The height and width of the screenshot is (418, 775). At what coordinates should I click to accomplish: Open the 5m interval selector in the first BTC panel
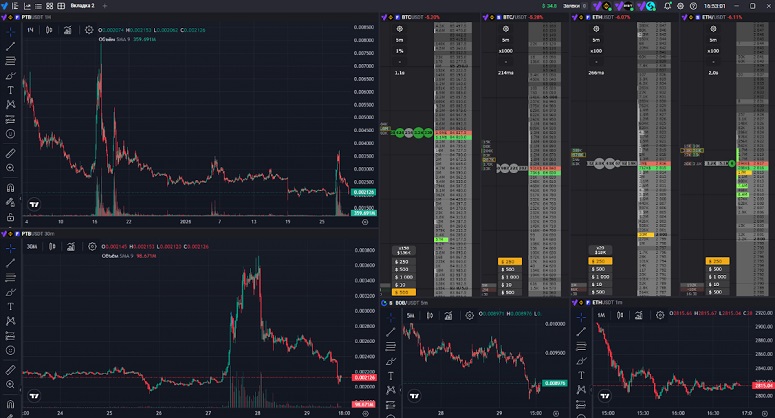pos(401,41)
